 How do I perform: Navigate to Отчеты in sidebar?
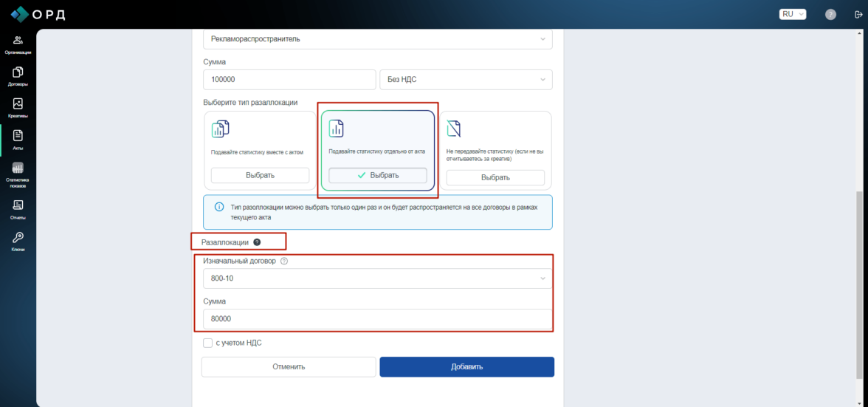click(18, 209)
